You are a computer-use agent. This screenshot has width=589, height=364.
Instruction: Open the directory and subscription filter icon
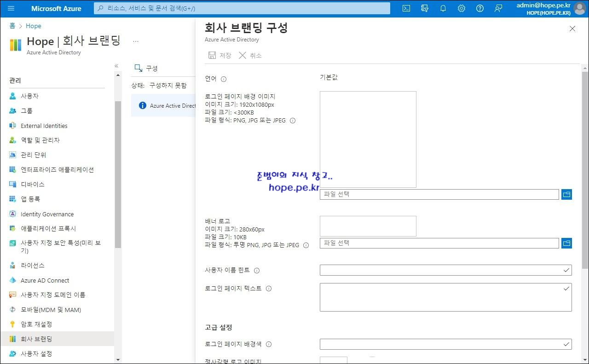425,8
